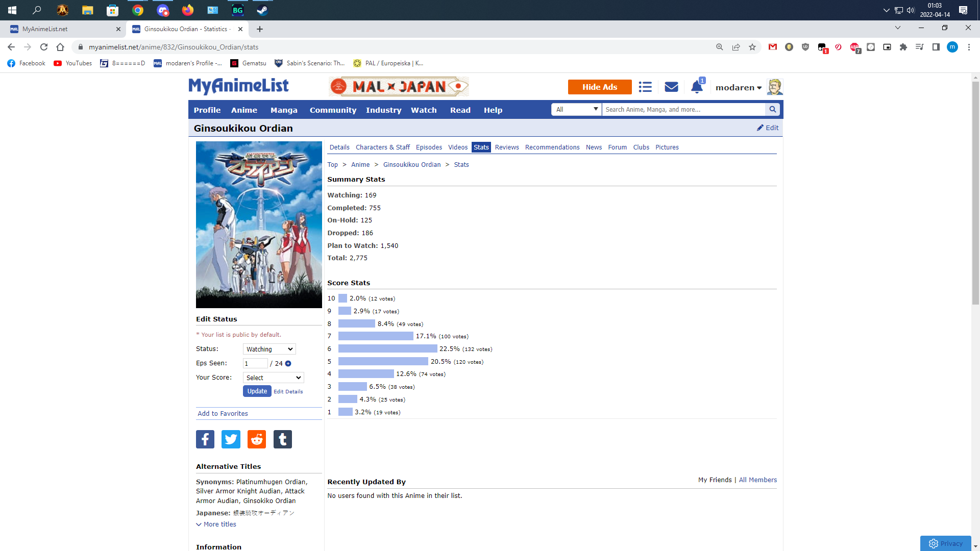Expand More titles section
This screenshot has height=551, width=980.
click(216, 524)
